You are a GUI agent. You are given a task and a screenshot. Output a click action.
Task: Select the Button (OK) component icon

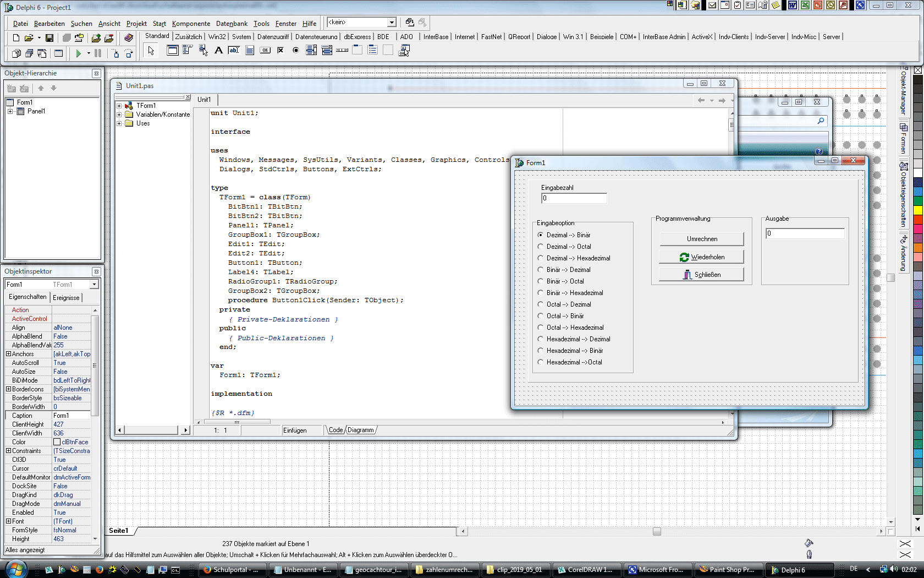coord(265,50)
